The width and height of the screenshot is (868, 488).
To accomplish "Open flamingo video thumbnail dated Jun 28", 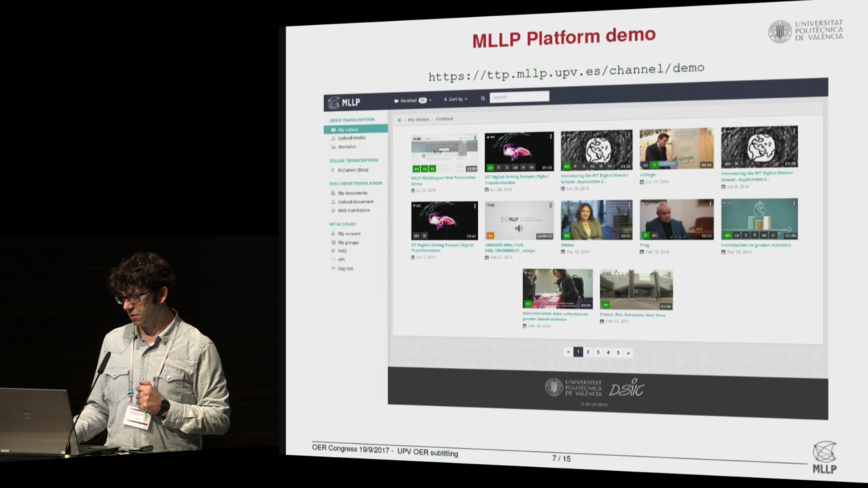I will (519, 151).
